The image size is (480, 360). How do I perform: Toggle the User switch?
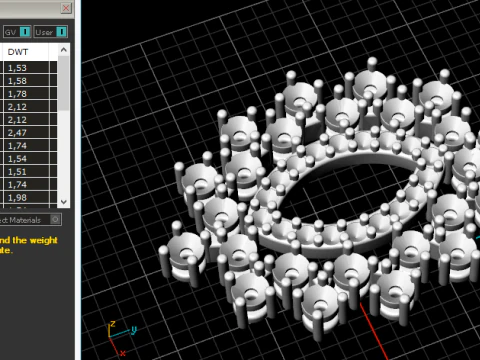(50, 32)
